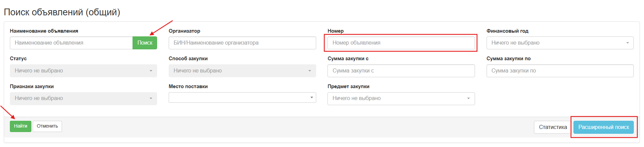This screenshot has width=644, height=147.
Task: Select the Номер объявления input field
Action: click(x=401, y=43)
